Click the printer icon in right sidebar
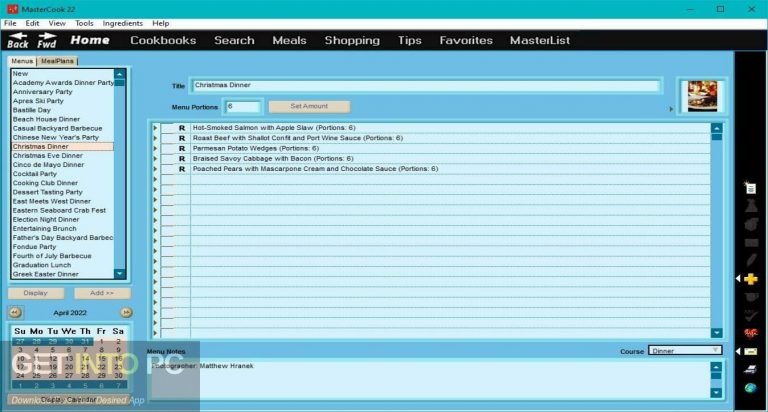 pos(750,369)
